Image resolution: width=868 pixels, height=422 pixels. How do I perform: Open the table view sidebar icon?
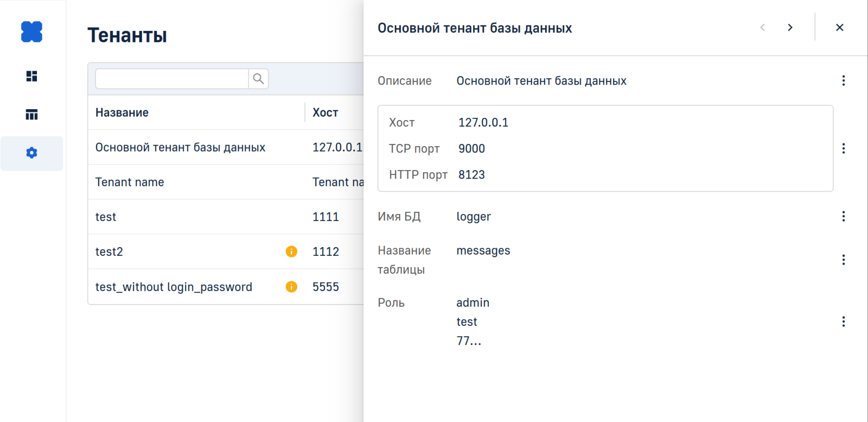point(31,115)
